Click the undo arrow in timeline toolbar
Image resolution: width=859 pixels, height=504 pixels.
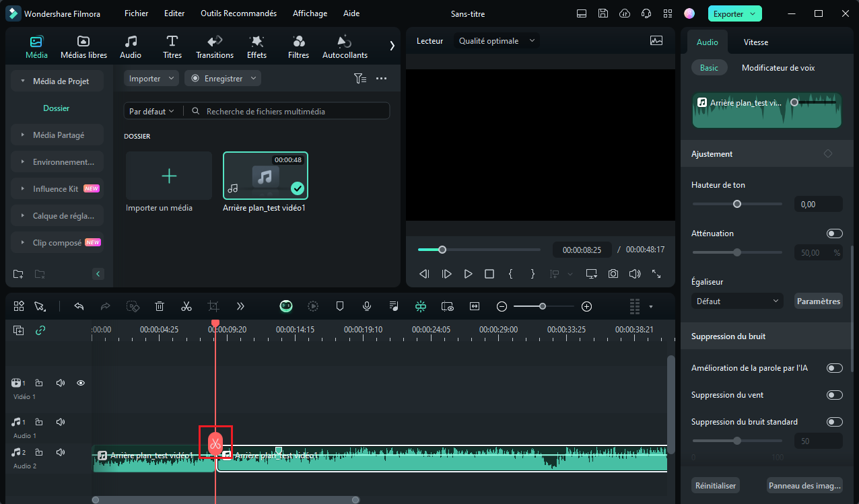(x=79, y=306)
